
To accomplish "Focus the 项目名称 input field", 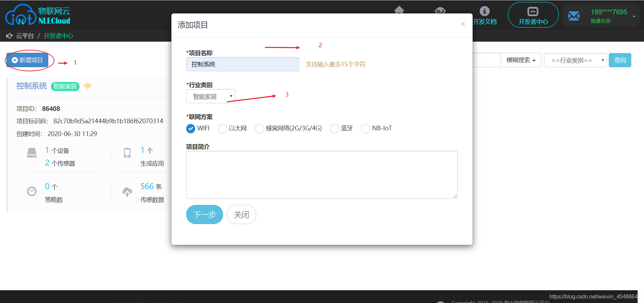I will 243,64.
